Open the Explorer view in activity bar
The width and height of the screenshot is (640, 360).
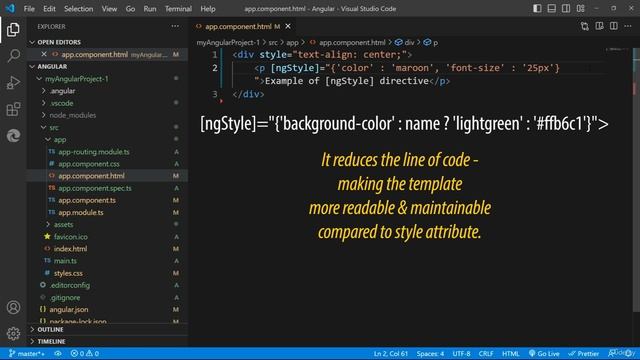pyautogui.click(x=13, y=29)
